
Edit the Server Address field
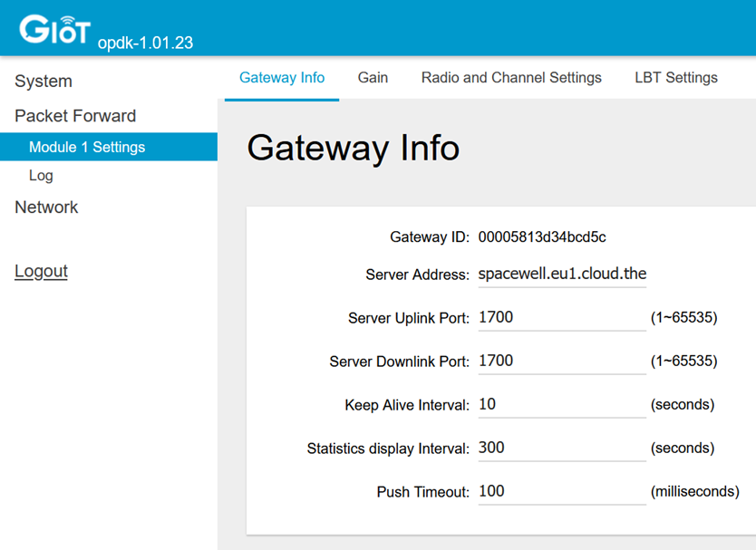[562, 275]
